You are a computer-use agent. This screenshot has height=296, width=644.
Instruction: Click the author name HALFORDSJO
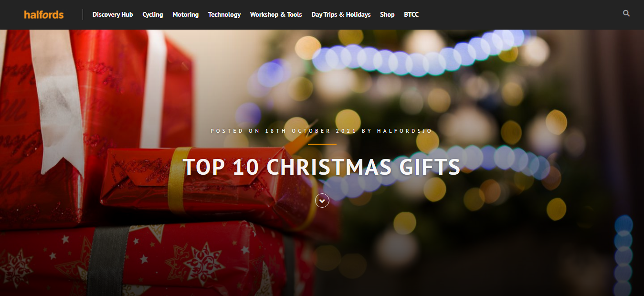point(405,131)
